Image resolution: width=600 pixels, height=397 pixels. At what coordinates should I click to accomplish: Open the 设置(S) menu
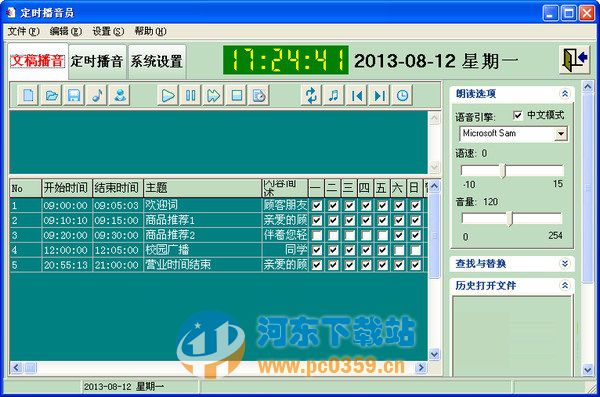click(x=108, y=31)
